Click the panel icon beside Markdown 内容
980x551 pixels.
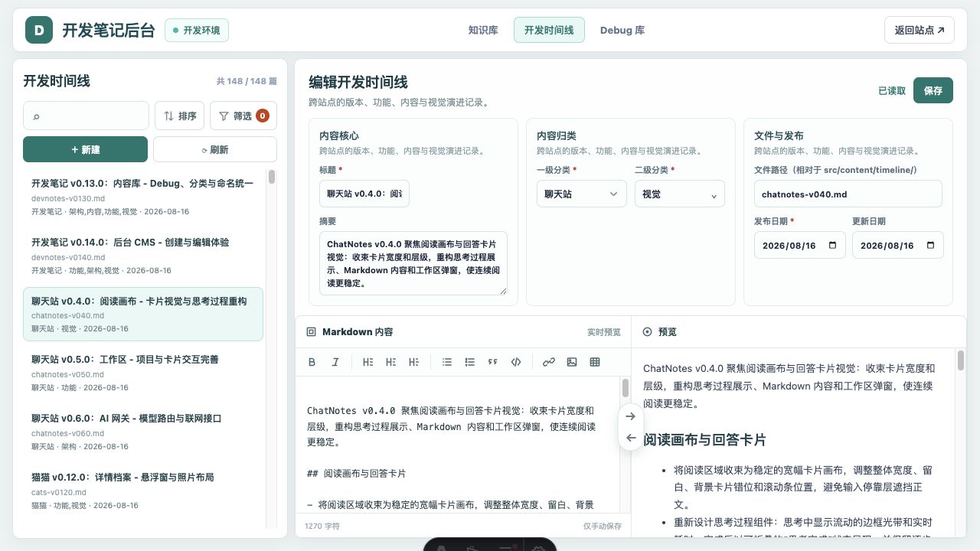pyautogui.click(x=311, y=332)
